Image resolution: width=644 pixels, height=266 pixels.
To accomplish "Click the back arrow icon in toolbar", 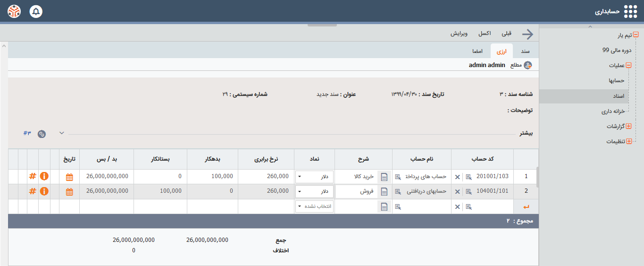I will pyautogui.click(x=527, y=34).
